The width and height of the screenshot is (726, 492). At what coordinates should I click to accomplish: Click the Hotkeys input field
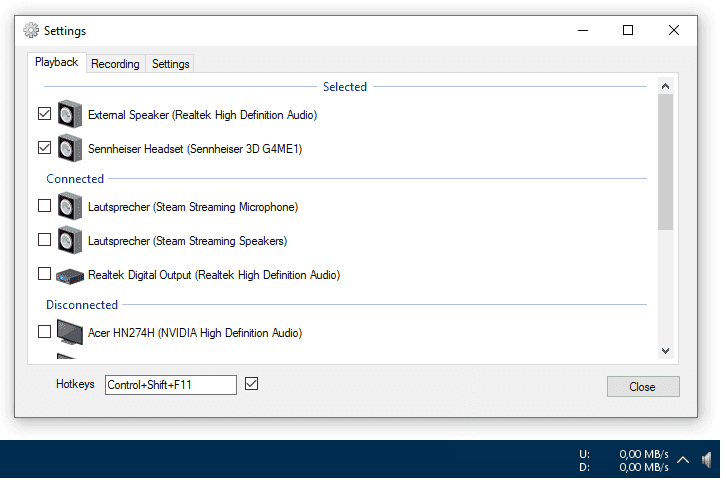pyautogui.click(x=170, y=385)
